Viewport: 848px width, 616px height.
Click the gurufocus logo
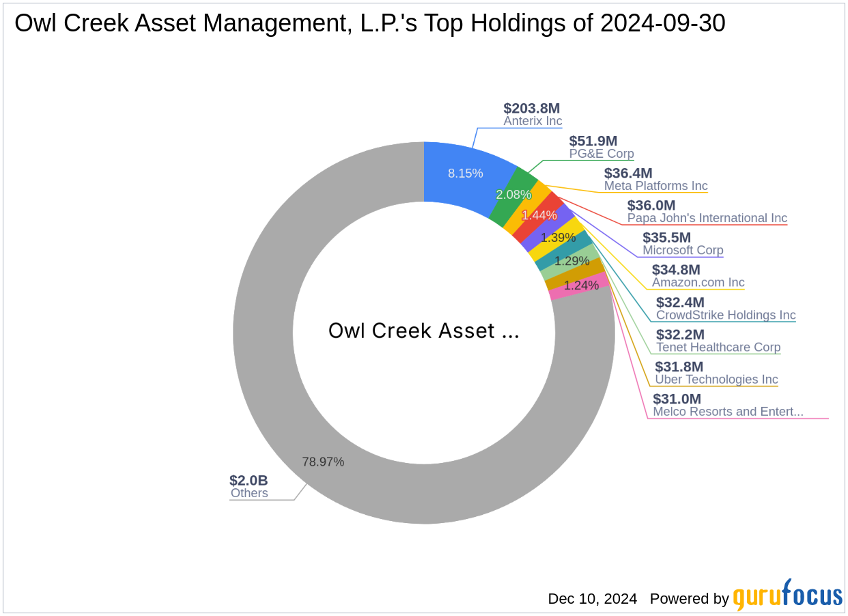click(x=788, y=596)
